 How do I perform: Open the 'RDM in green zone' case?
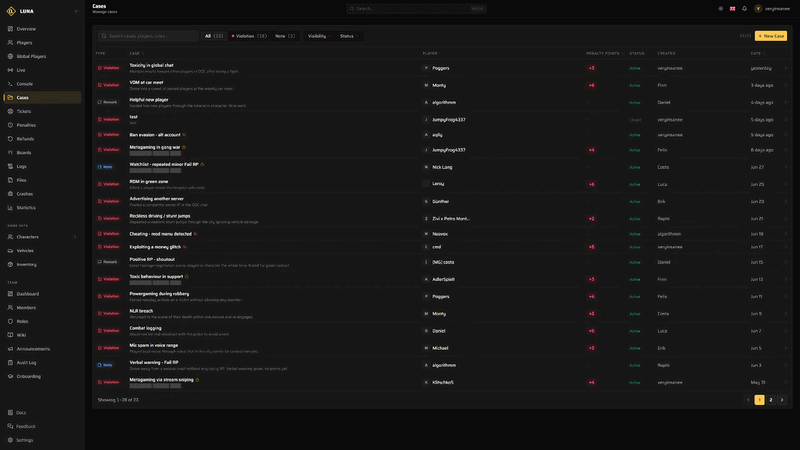click(148, 182)
